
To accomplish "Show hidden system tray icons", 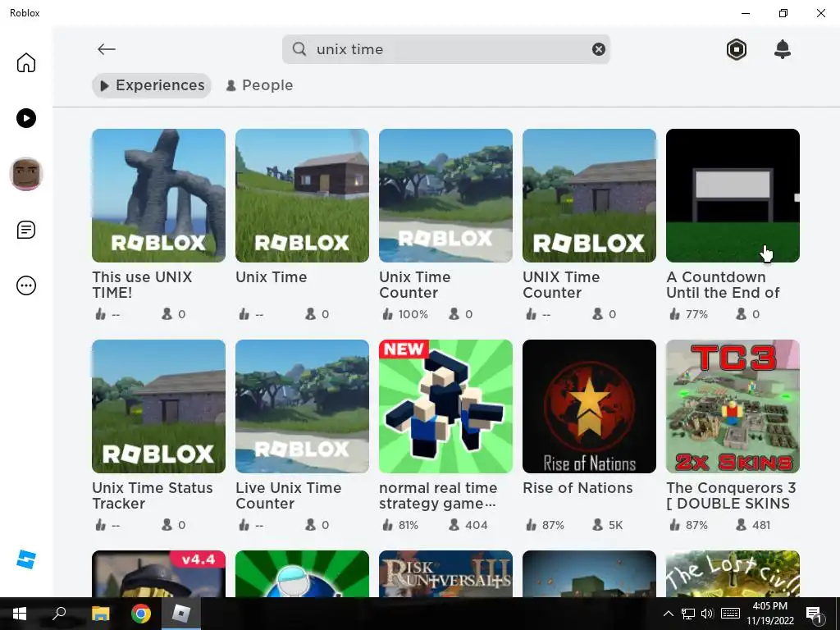I will coord(668,614).
